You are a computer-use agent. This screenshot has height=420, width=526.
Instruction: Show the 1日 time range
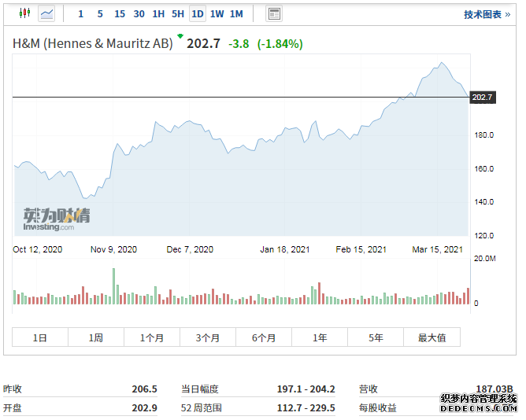tap(40, 337)
